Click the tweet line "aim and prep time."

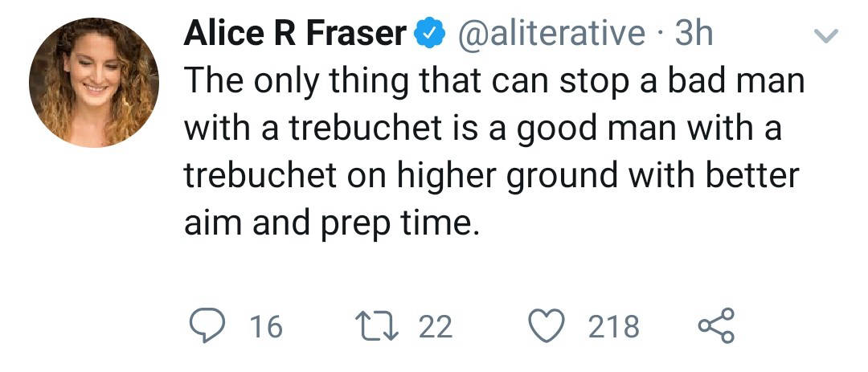pos(332,222)
